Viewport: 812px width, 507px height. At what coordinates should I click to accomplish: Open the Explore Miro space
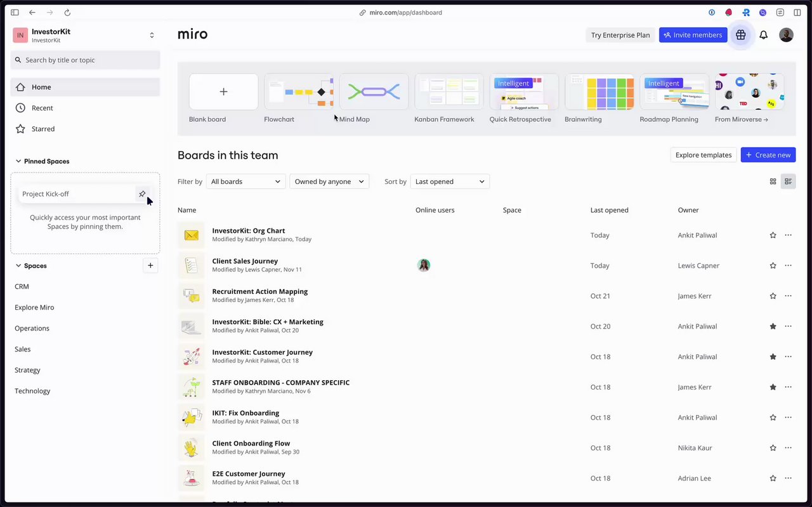coord(34,308)
